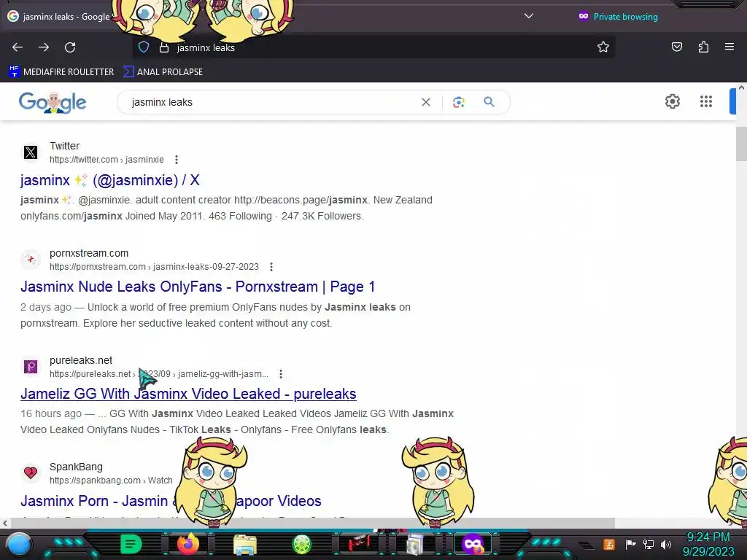Image resolution: width=747 pixels, height=560 pixels.
Task: Click the SpankBang heart favicon
Action: [x=31, y=472]
